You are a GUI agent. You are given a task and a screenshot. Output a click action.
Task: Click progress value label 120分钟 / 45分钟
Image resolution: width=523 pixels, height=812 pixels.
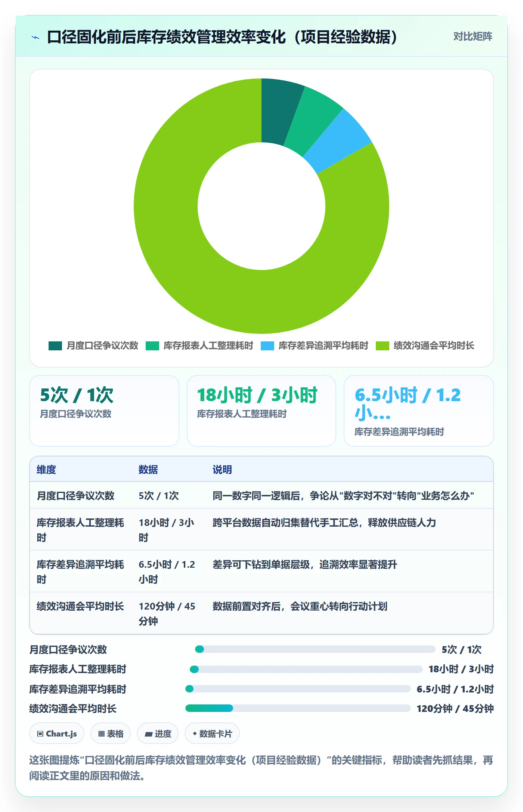coord(455,709)
